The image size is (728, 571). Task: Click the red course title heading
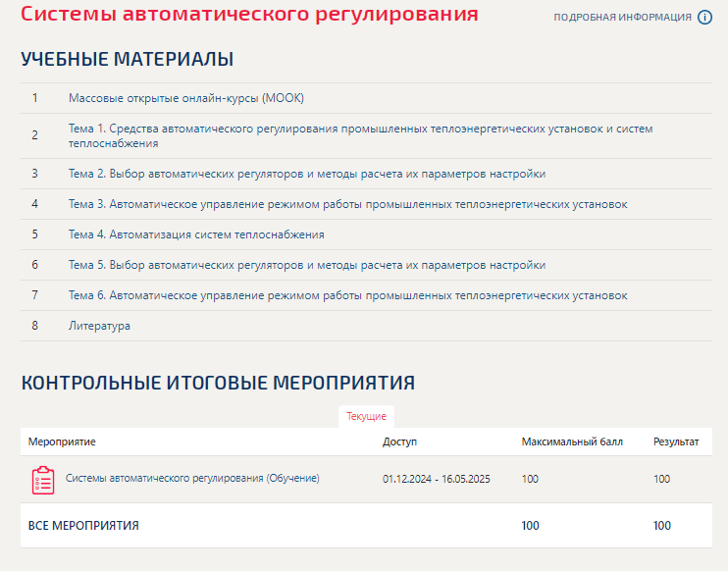click(x=249, y=15)
